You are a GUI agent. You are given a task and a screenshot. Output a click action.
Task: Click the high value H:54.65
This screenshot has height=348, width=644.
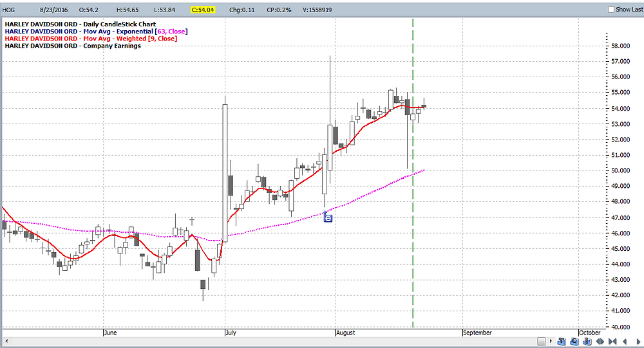128,10
